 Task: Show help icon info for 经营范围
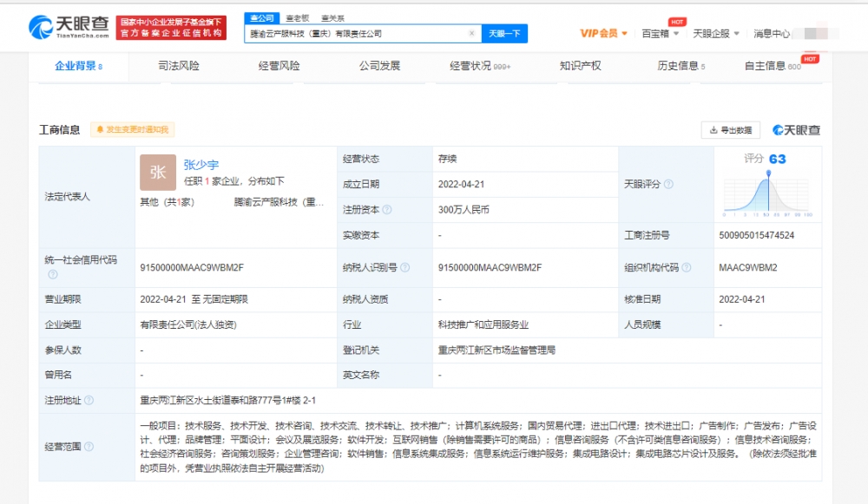pyautogui.click(x=89, y=447)
